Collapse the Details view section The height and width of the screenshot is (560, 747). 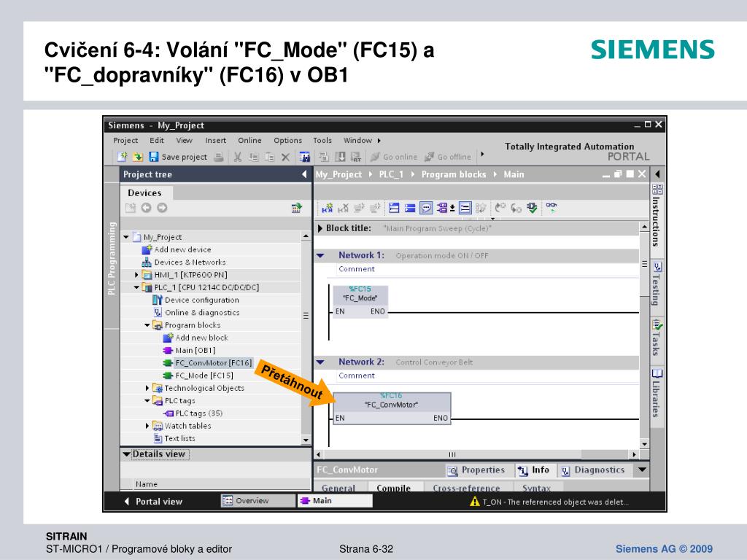click(126, 454)
